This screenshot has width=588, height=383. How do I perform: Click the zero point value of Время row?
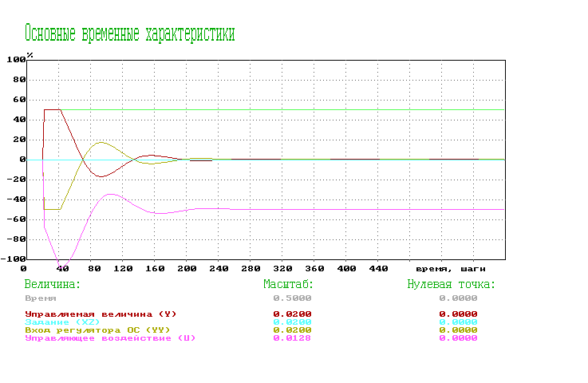click(458, 297)
